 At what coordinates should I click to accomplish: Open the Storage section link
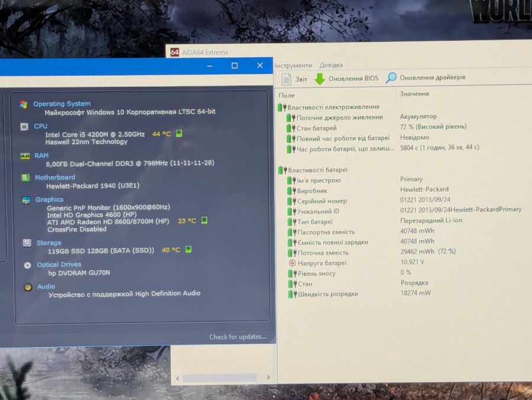(49, 243)
